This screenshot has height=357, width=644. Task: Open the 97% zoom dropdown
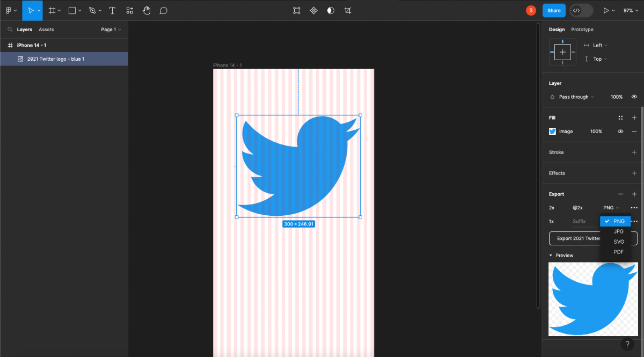(x=631, y=10)
